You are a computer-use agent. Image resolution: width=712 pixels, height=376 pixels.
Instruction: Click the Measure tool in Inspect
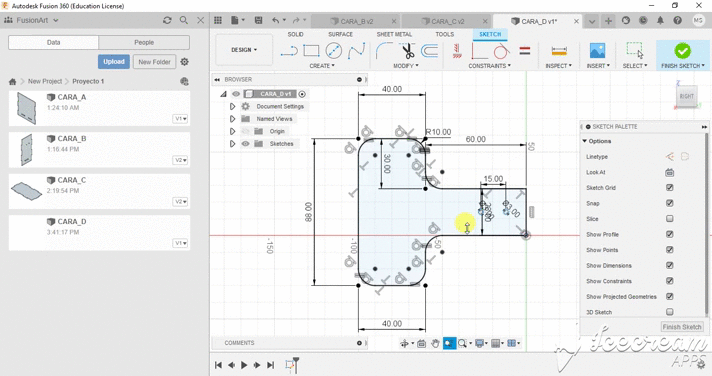coord(559,51)
